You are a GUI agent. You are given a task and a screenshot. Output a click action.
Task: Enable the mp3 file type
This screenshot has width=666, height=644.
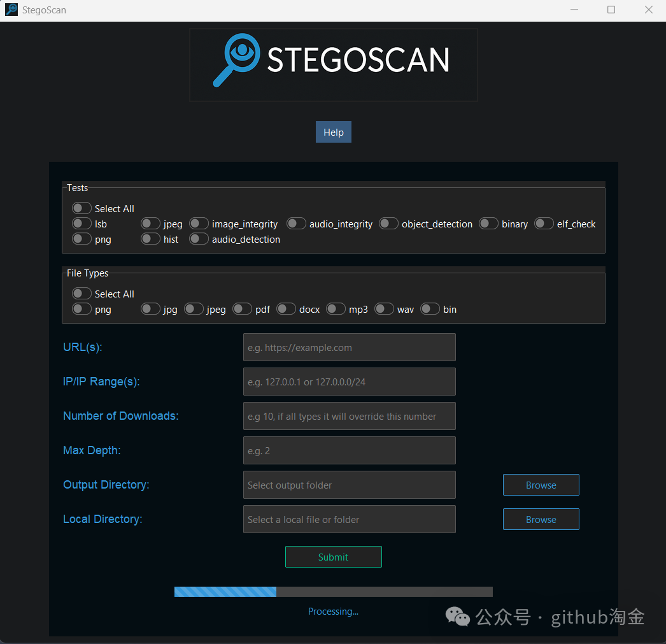coord(336,308)
